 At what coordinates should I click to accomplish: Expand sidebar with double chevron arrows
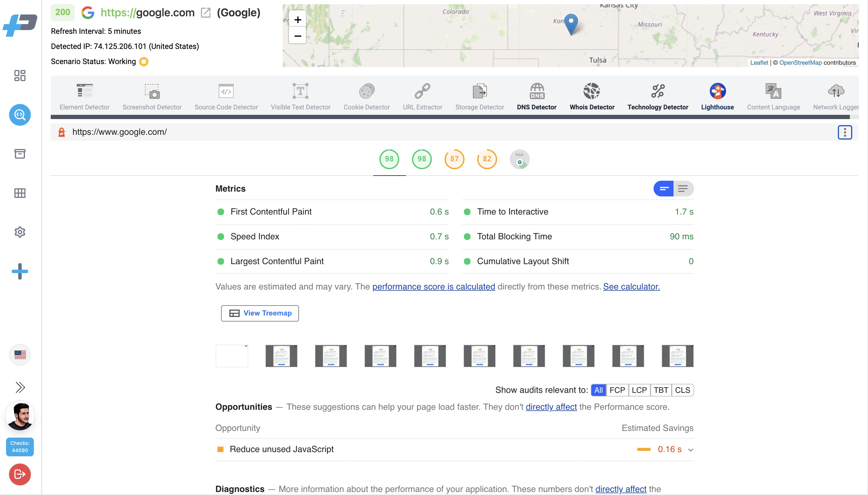pos(20,387)
